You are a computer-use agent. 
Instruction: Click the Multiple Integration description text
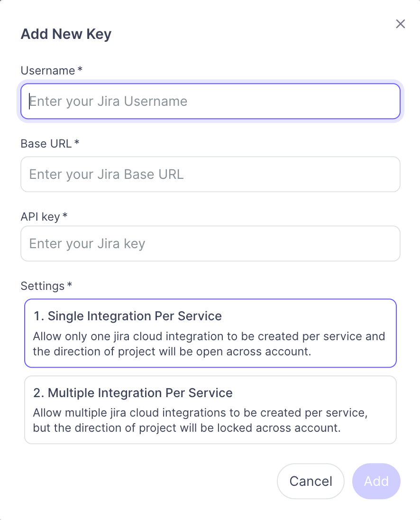pos(201,420)
